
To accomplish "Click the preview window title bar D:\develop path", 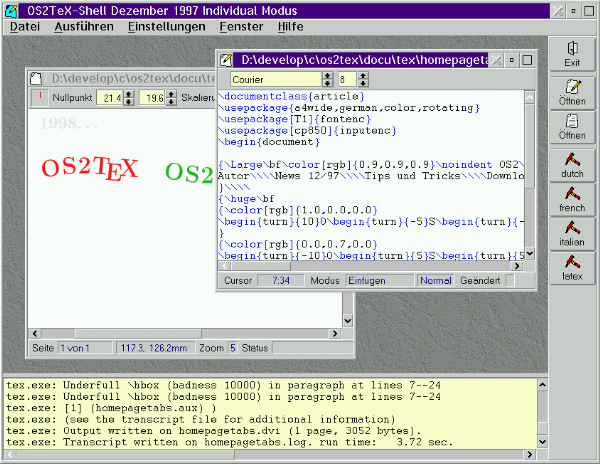I will pos(133,78).
